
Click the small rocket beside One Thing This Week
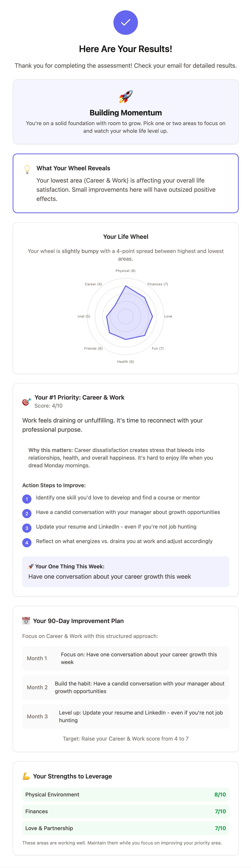[x=31, y=566]
